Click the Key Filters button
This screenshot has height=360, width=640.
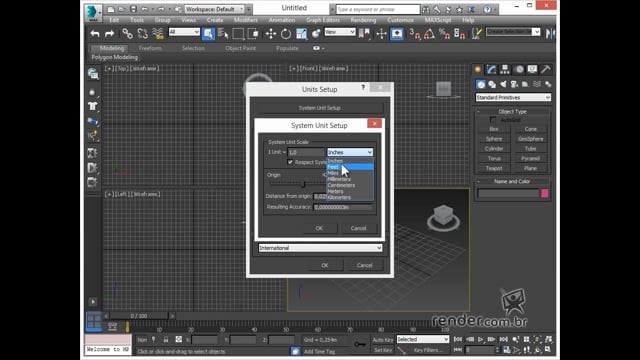pyautogui.click(x=428, y=350)
